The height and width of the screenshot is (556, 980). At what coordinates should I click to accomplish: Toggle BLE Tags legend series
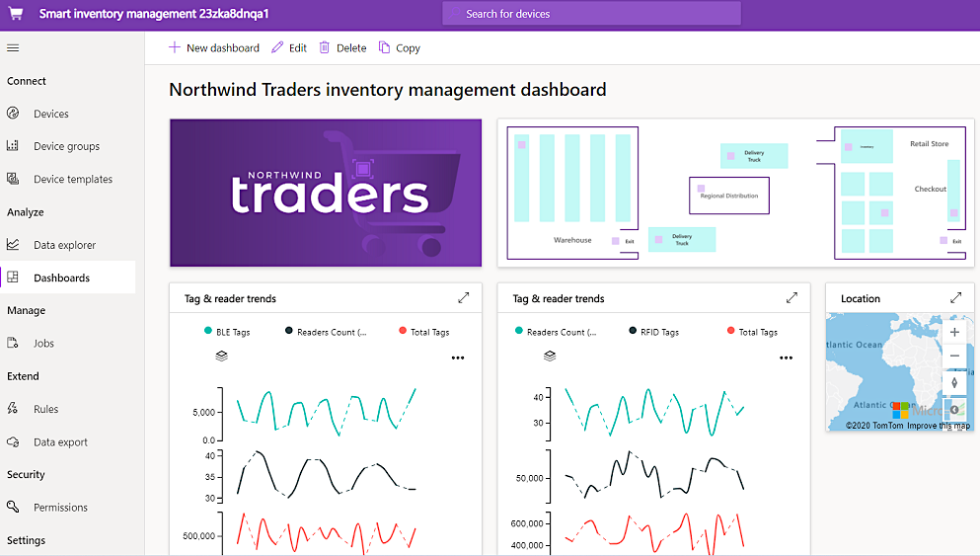point(227,332)
